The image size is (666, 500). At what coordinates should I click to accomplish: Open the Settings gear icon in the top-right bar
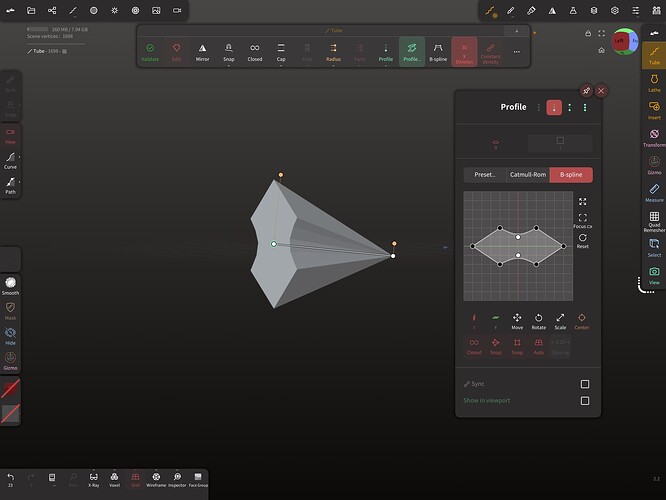pyautogui.click(x=615, y=11)
